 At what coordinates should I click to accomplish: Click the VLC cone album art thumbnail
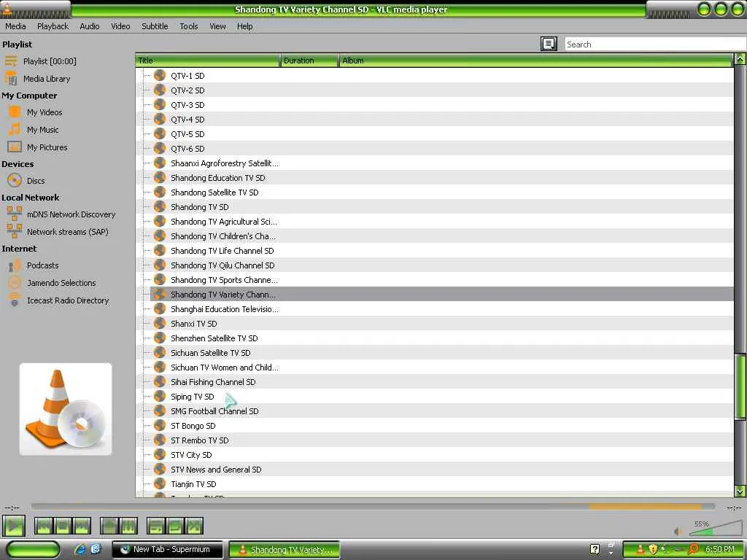point(66,409)
